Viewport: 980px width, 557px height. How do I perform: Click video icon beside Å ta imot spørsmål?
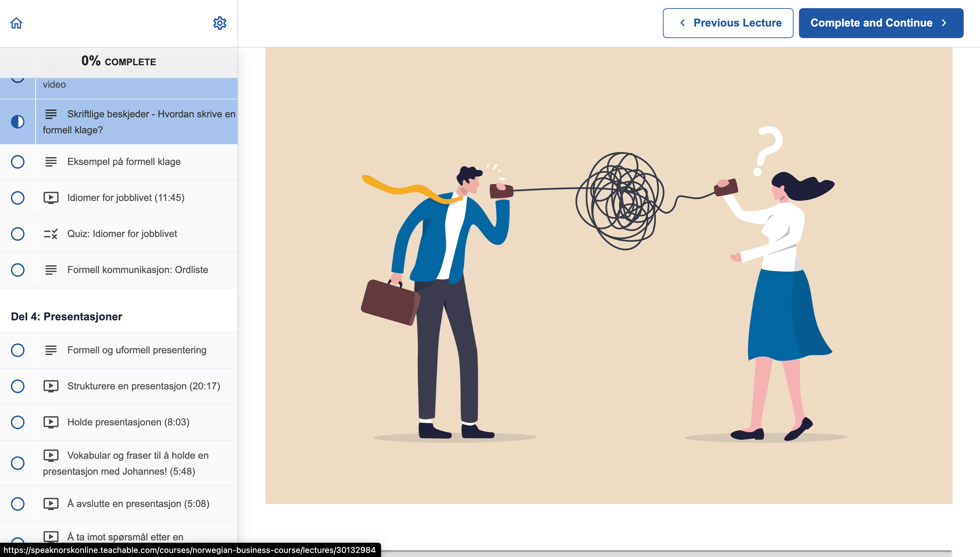point(51,537)
